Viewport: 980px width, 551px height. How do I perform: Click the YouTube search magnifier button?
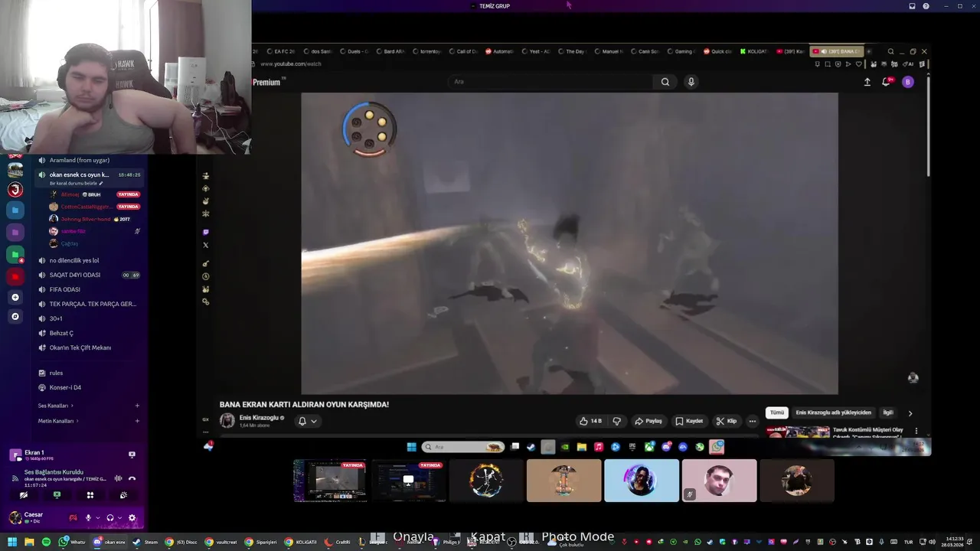tap(665, 82)
